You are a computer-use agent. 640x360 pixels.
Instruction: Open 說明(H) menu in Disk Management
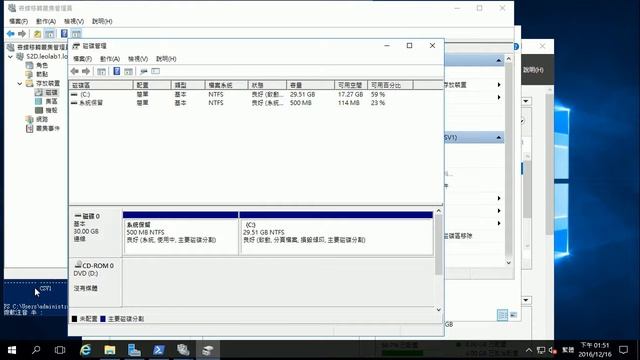[x=166, y=59]
